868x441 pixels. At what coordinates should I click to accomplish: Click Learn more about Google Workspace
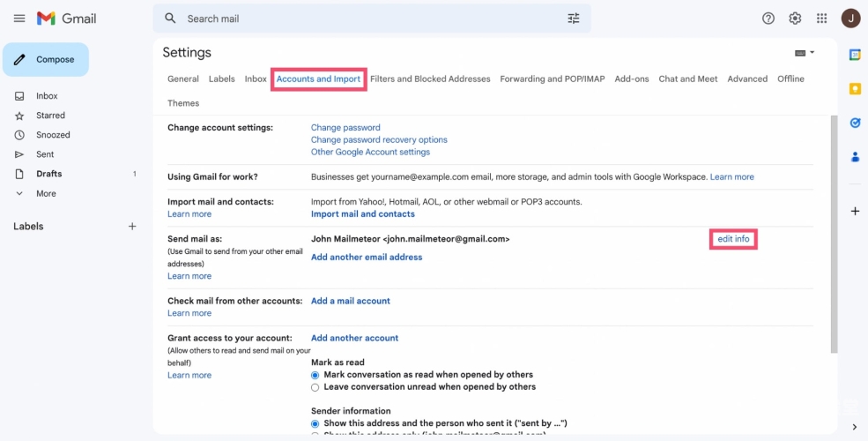point(731,176)
